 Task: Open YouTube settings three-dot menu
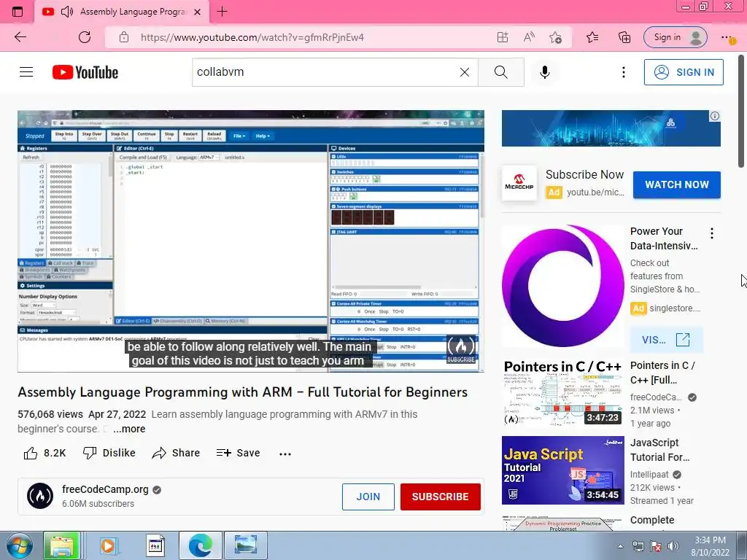pyautogui.click(x=623, y=72)
